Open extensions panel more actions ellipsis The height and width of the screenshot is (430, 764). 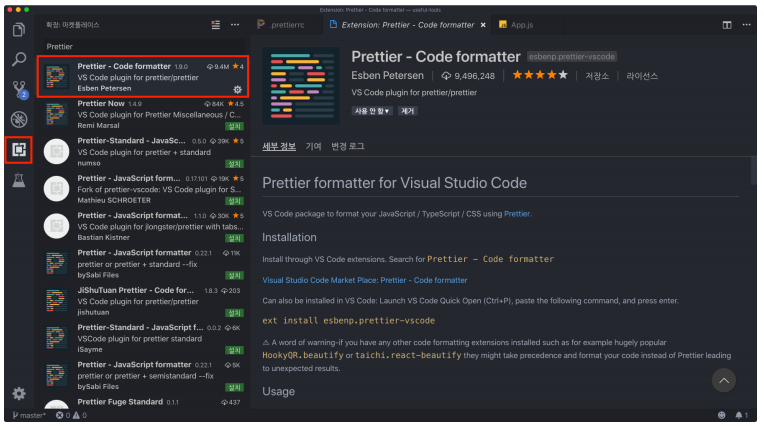click(x=235, y=25)
